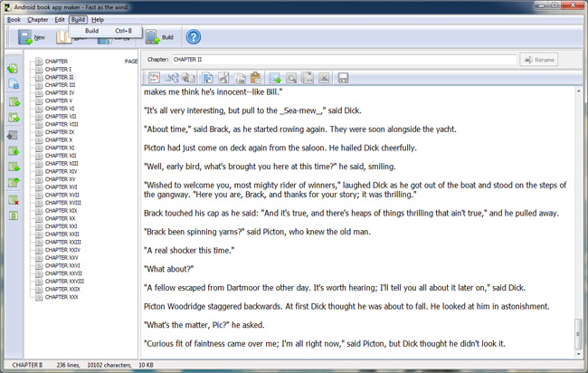Close the open Build menu in menu bar
This screenshot has width=588, height=373.
pyautogui.click(x=78, y=20)
